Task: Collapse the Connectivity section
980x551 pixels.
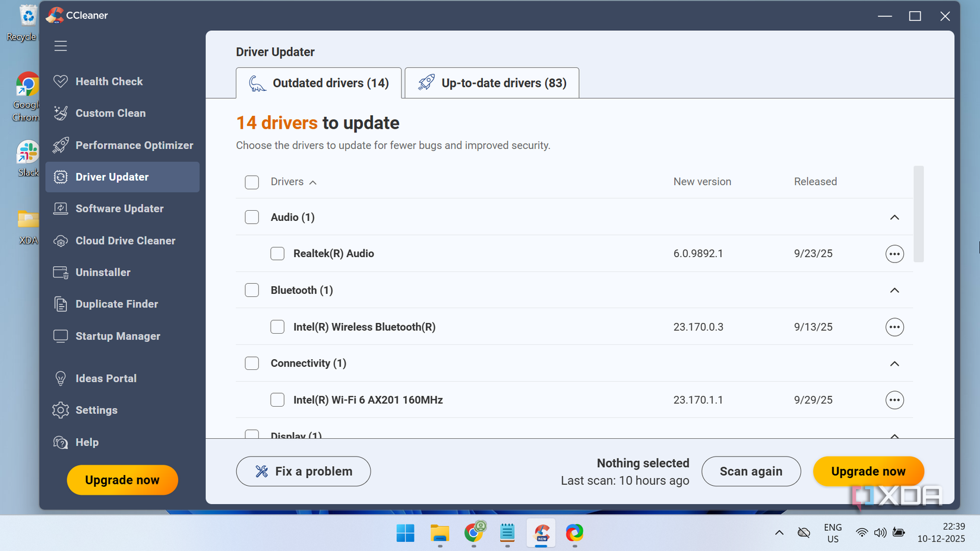Action: coord(894,363)
